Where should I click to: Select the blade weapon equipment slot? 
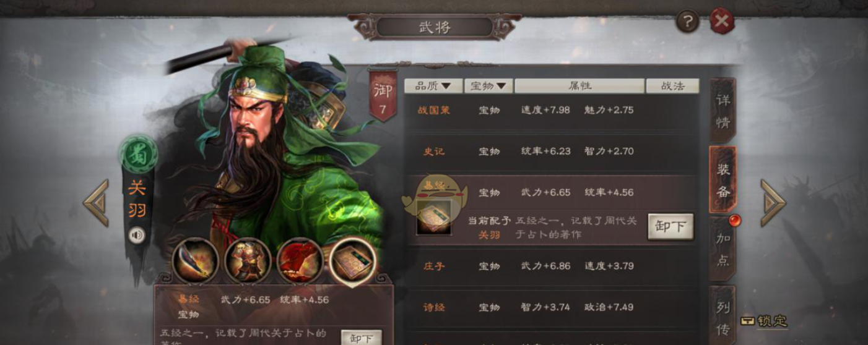(195, 262)
